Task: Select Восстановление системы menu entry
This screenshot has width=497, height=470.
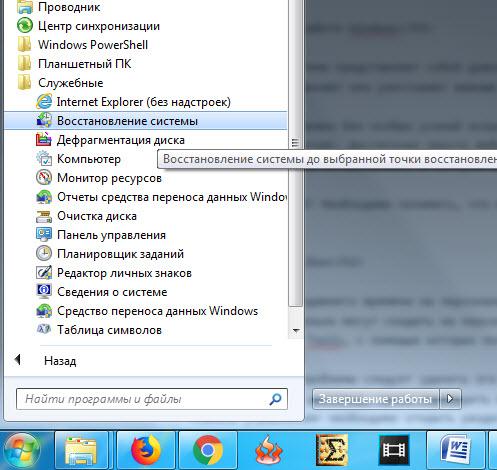Action: [146, 121]
